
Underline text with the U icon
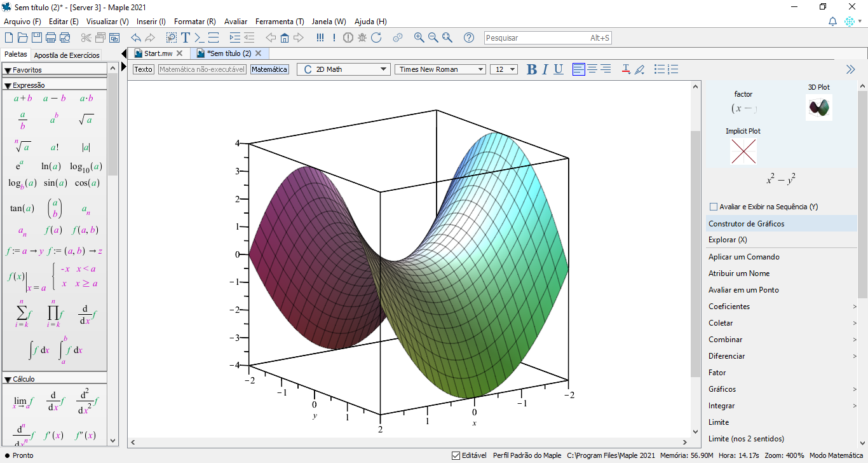click(559, 69)
